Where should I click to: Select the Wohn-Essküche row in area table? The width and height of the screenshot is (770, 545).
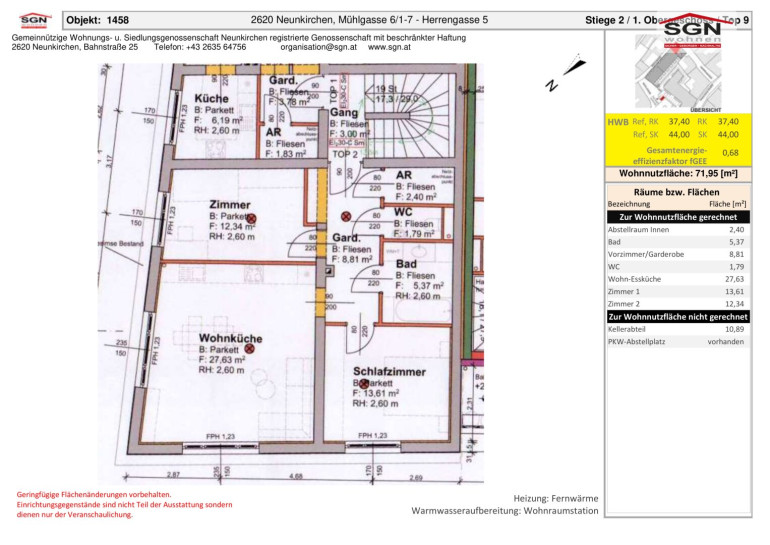click(x=676, y=280)
